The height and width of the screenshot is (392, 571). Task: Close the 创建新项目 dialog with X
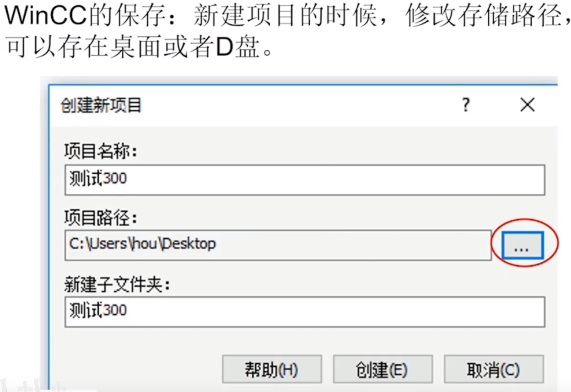(x=527, y=105)
